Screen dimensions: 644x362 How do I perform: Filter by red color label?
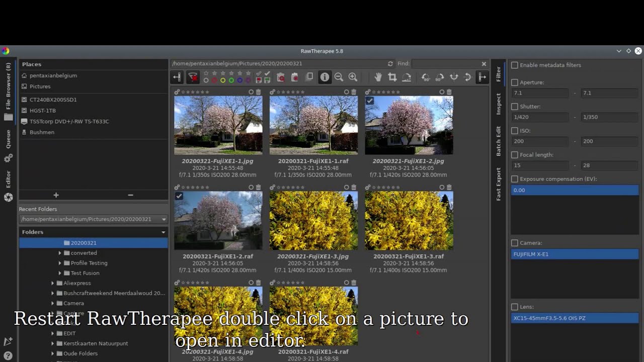coord(214,80)
